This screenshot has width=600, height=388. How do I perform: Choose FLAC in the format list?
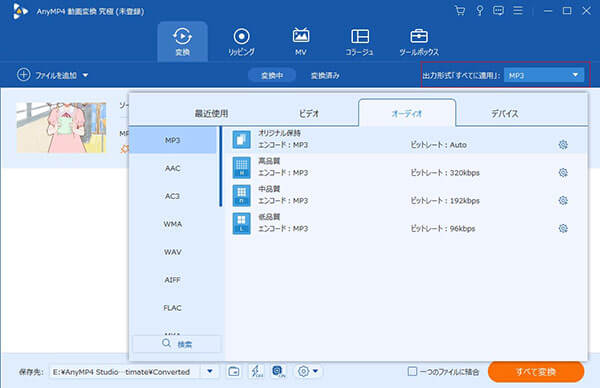click(x=173, y=308)
